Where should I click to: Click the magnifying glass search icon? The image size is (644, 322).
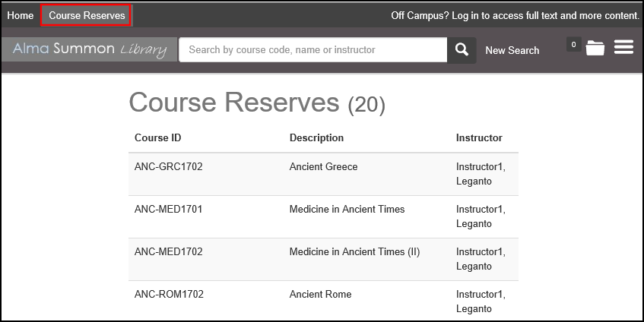[462, 50]
